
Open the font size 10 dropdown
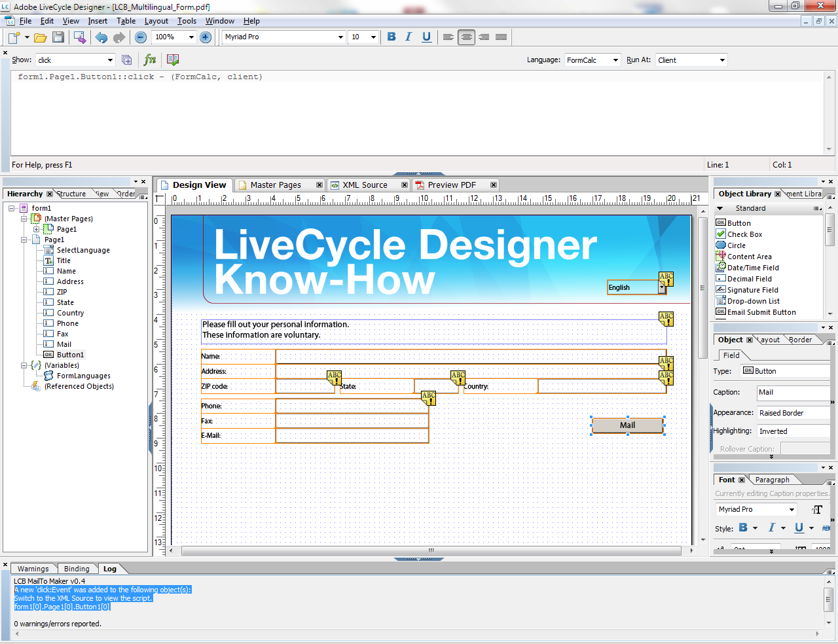[373, 37]
